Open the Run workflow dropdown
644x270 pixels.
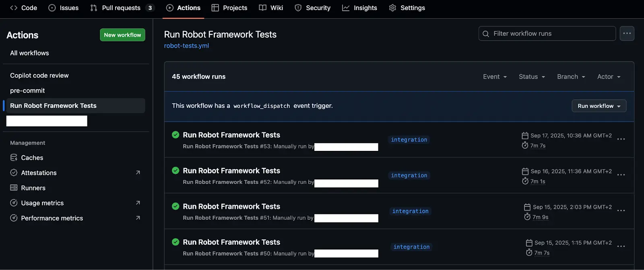point(599,106)
